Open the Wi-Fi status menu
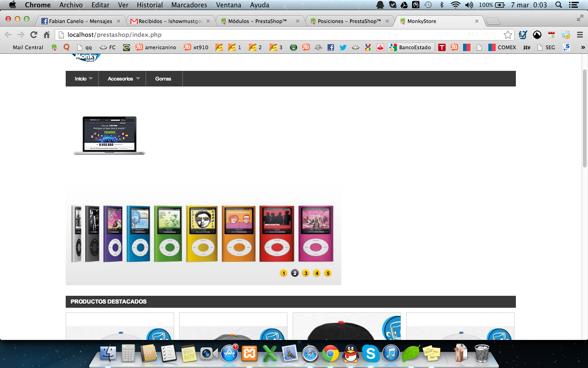 point(455,5)
